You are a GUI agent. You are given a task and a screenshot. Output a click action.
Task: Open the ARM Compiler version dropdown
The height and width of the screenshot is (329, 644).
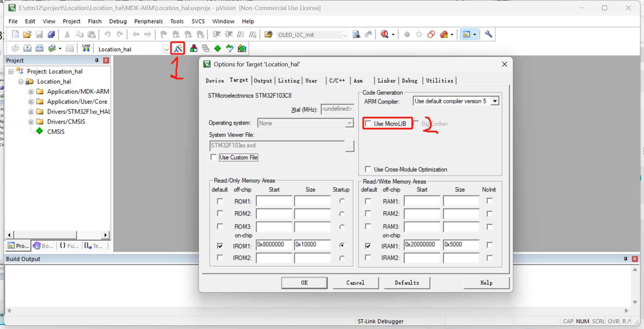click(x=495, y=101)
